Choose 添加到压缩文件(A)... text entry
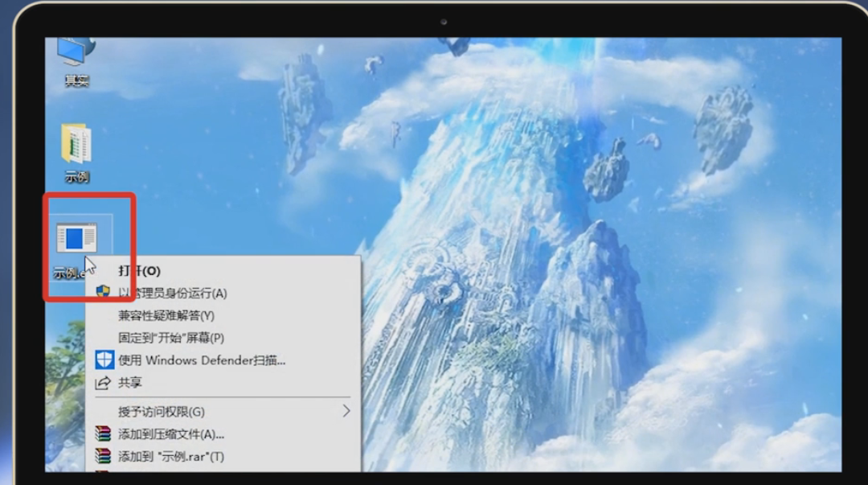 click(x=171, y=434)
